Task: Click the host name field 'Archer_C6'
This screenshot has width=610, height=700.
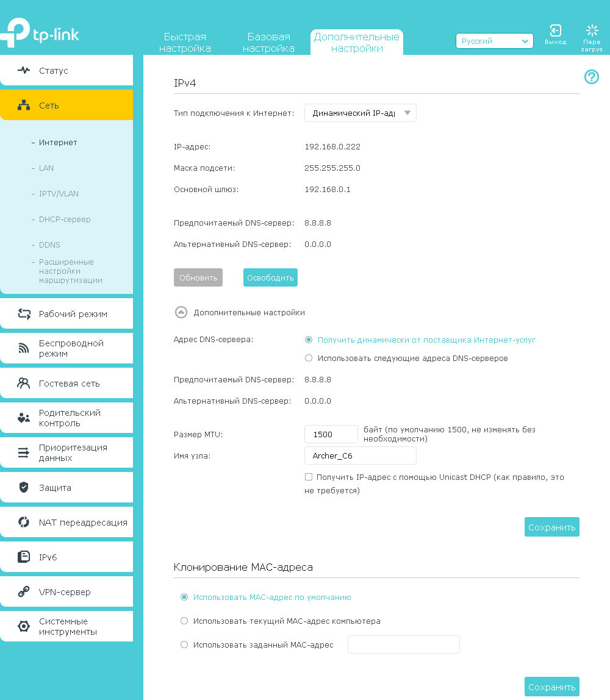Action: pyautogui.click(x=361, y=455)
